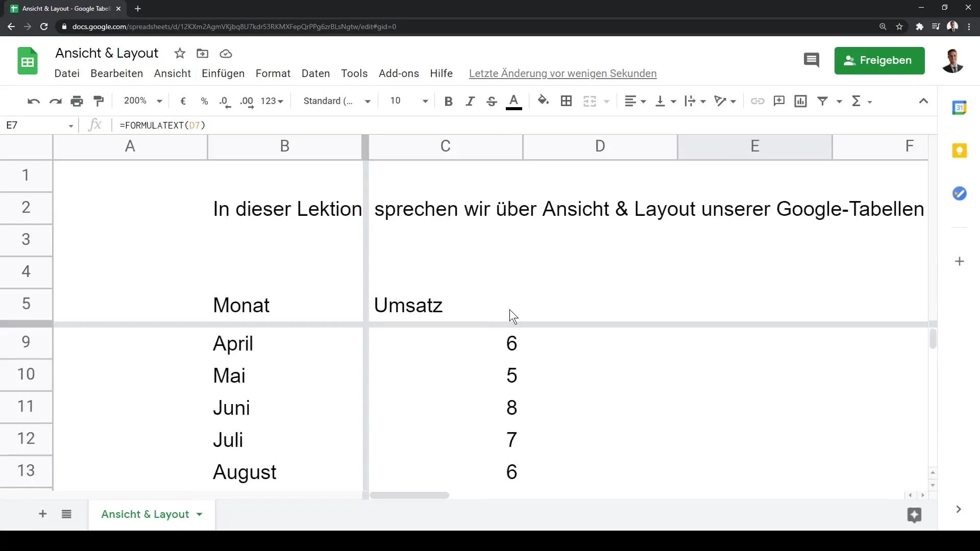Create a filter

822,101
